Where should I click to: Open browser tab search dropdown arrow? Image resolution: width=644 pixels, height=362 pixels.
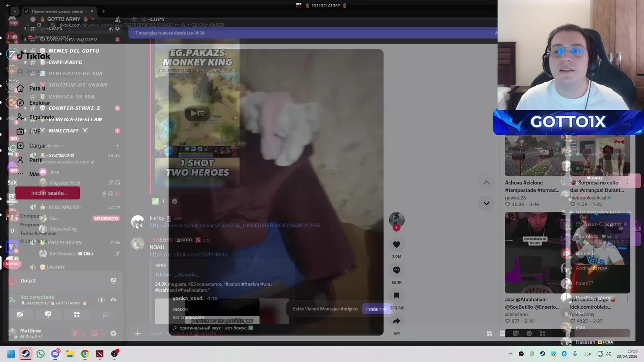click(x=15, y=11)
